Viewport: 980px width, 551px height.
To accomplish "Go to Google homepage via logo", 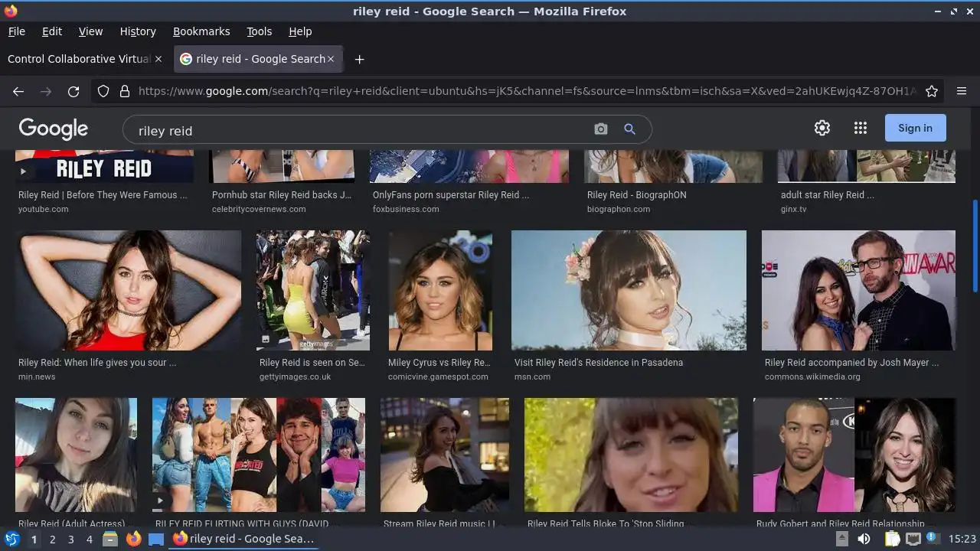I will click(x=54, y=129).
